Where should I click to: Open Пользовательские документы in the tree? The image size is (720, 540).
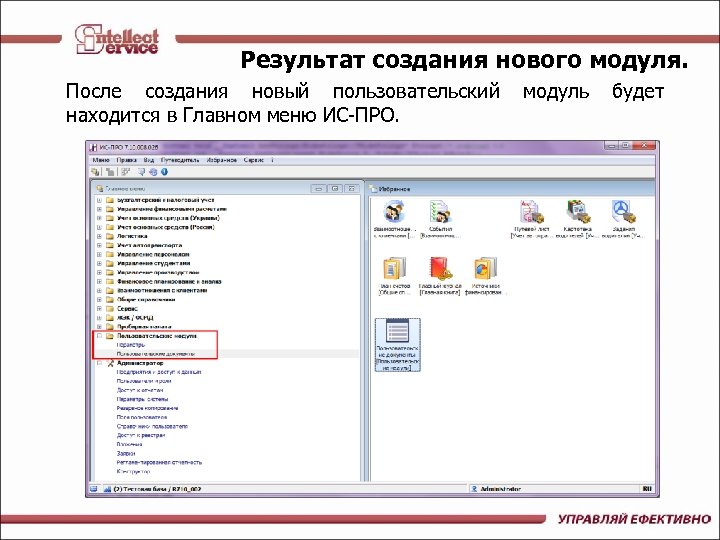click(156, 354)
